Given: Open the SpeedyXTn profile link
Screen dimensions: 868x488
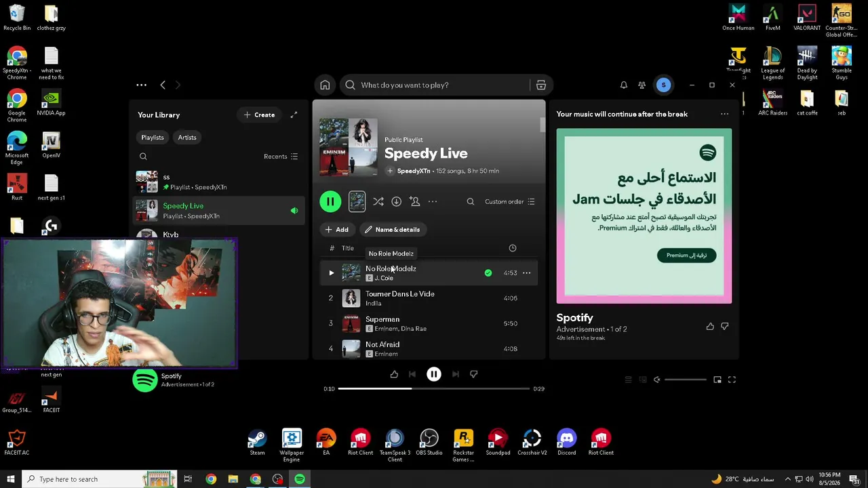Looking at the screenshot, I should point(414,171).
